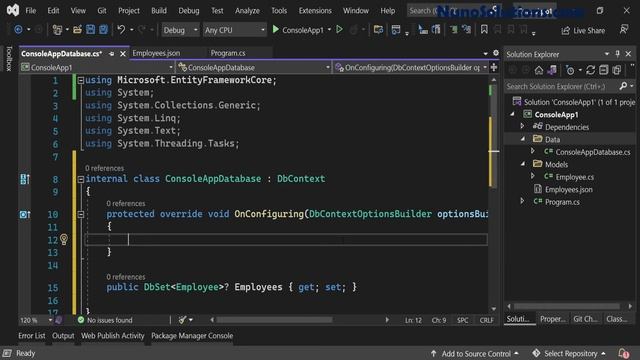Click Show All Files icon in Solution Explorer
The width and height of the screenshot is (640, 360).
click(616, 70)
